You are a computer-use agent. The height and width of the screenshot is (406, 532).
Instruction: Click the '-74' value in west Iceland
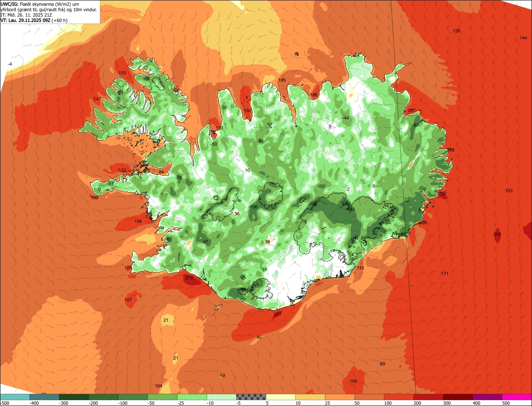point(179,178)
